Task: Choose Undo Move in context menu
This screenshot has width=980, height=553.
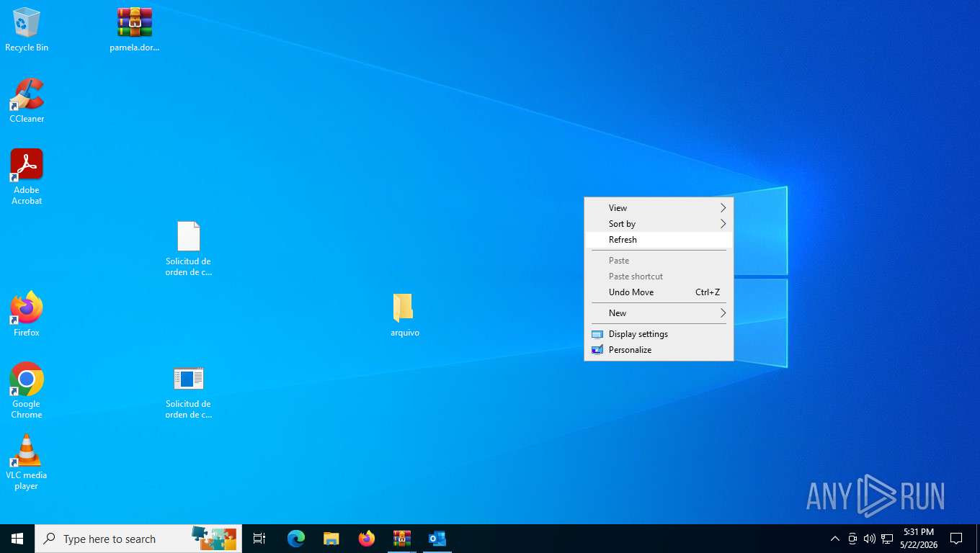Action: tap(659, 292)
